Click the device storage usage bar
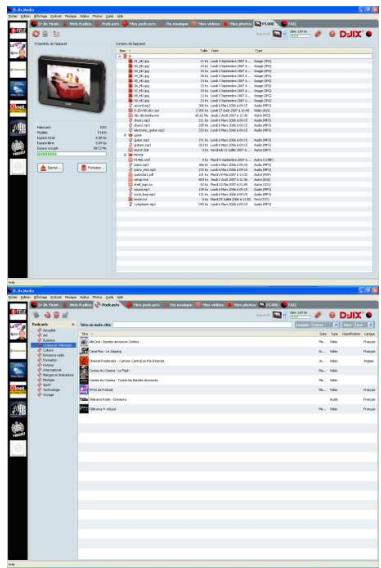The image size is (381, 568). 71,154
